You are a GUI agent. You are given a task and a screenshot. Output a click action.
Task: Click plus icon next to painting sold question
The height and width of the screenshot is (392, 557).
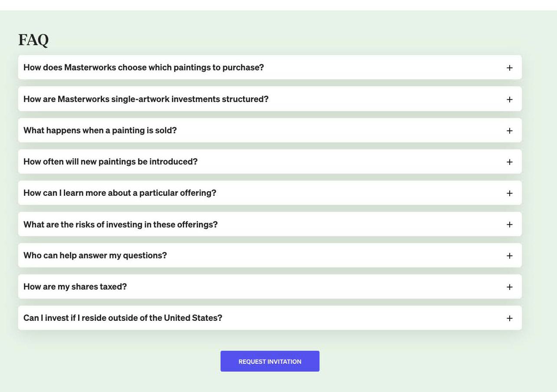(509, 131)
